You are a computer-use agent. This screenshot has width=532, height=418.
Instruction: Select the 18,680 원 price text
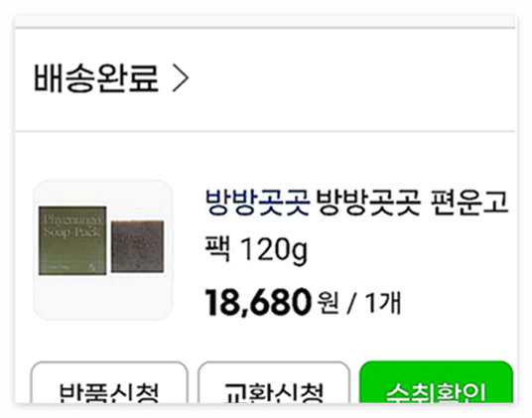pos(272,302)
